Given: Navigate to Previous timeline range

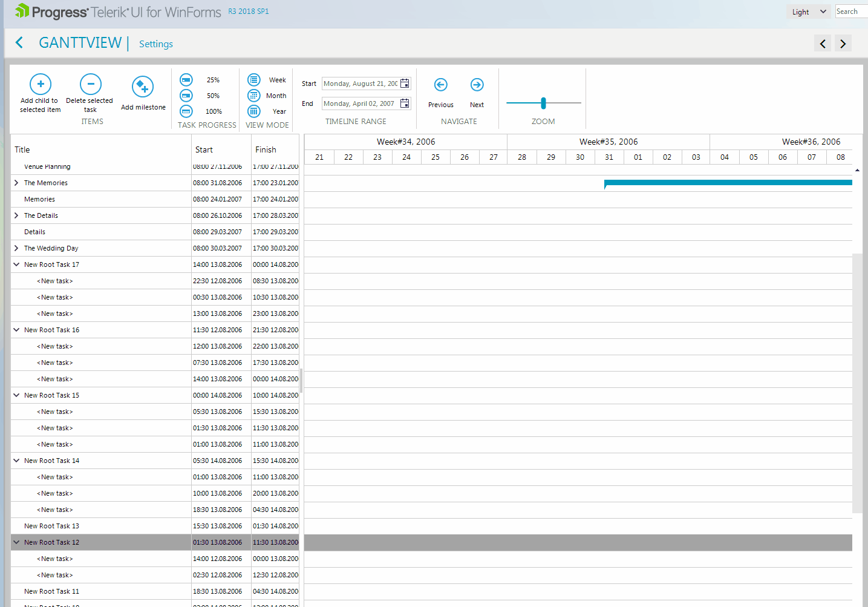Looking at the screenshot, I should (440, 85).
